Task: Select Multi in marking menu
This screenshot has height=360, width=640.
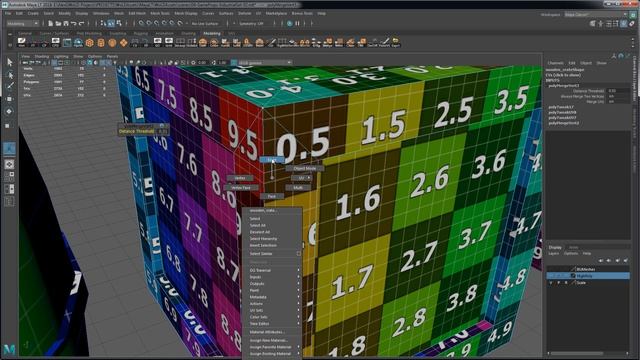Action: (298, 188)
